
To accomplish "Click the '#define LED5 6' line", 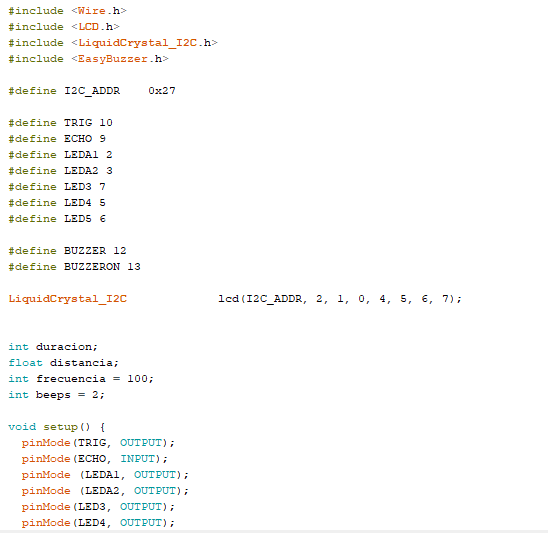I will pos(57,219).
